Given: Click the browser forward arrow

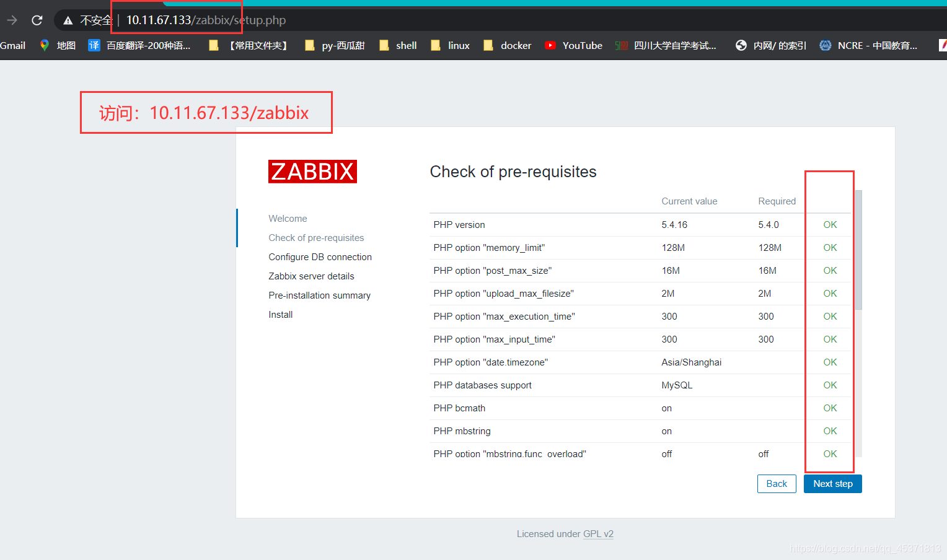Looking at the screenshot, I should point(12,20).
